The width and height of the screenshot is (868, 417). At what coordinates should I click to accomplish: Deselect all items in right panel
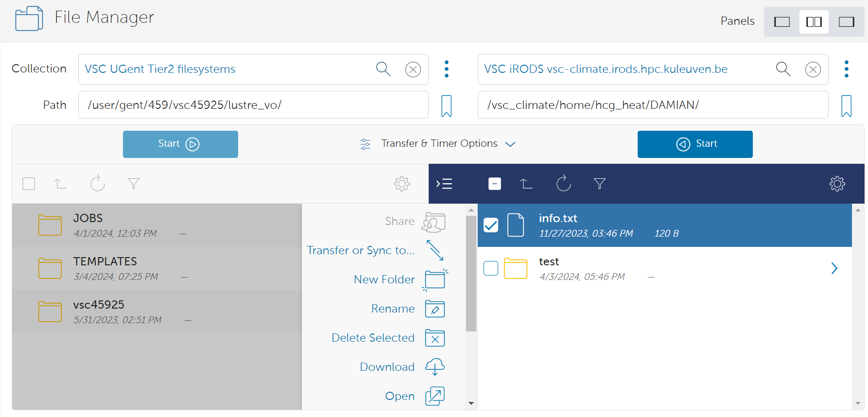(495, 184)
